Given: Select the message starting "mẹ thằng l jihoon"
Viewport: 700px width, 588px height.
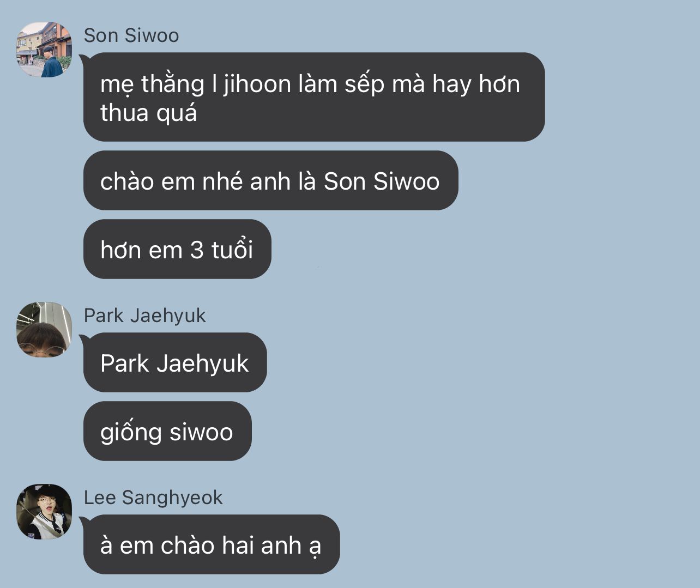Looking at the screenshot, I should pos(314,97).
